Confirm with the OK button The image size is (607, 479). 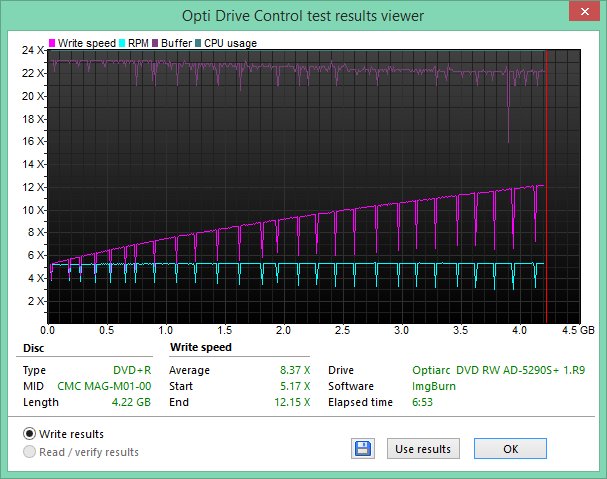point(510,449)
